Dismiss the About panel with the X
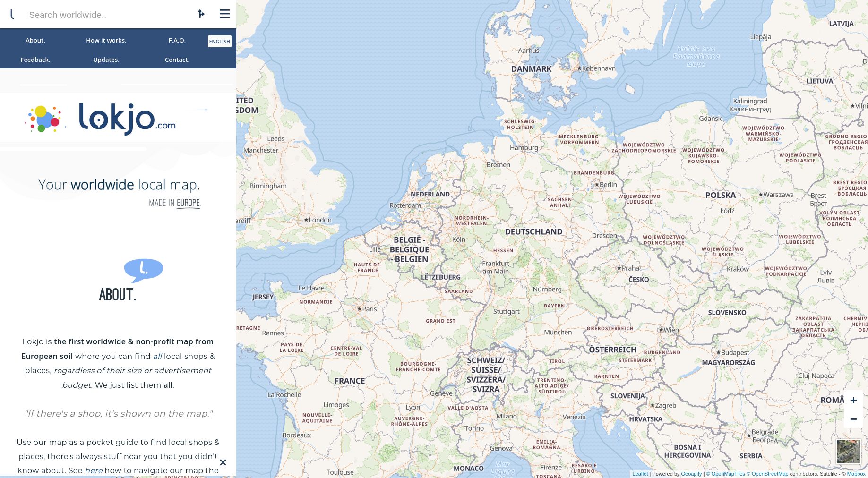This screenshot has height=478, width=868. (x=223, y=462)
